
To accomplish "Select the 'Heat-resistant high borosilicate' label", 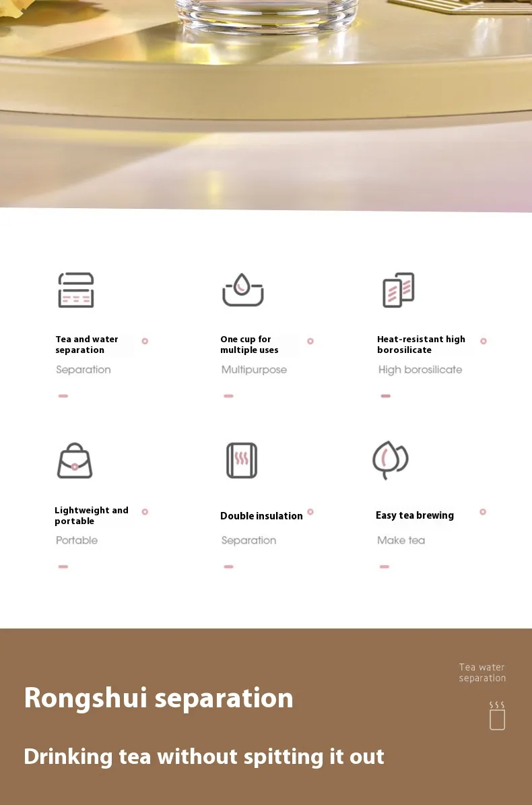I will 421,344.
